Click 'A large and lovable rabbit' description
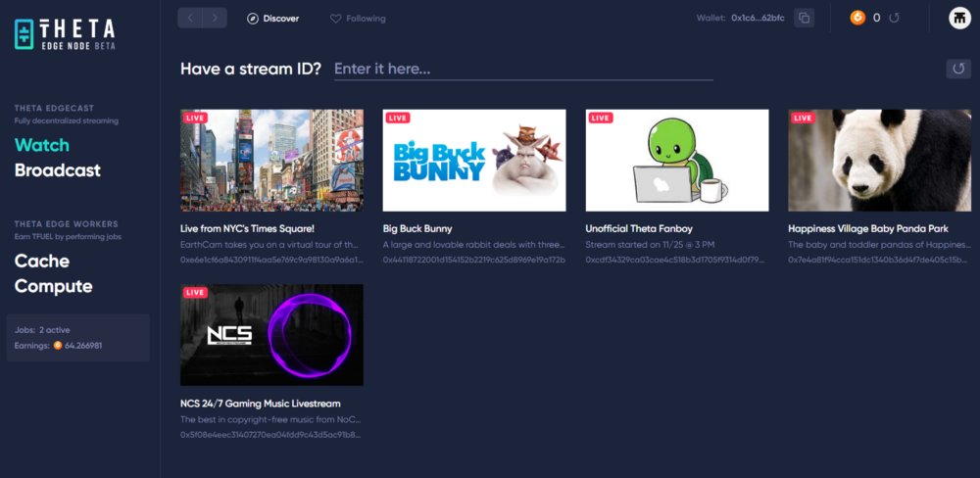This screenshot has height=478, width=980. click(x=473, y=244)
